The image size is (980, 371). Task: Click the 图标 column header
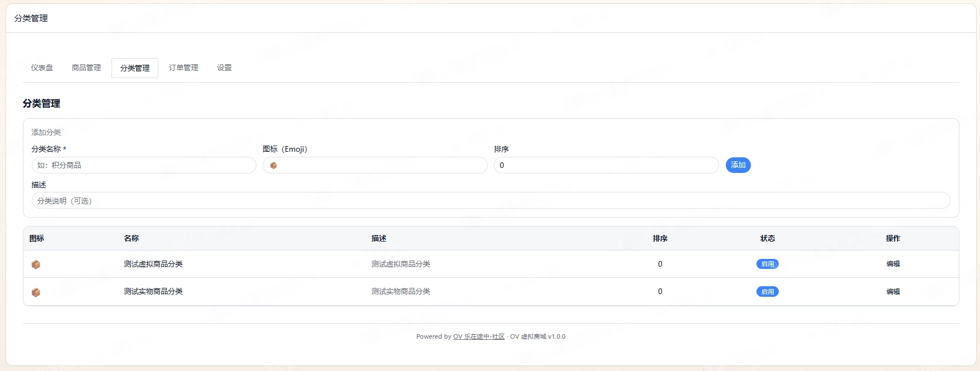[x=37, y=238]
